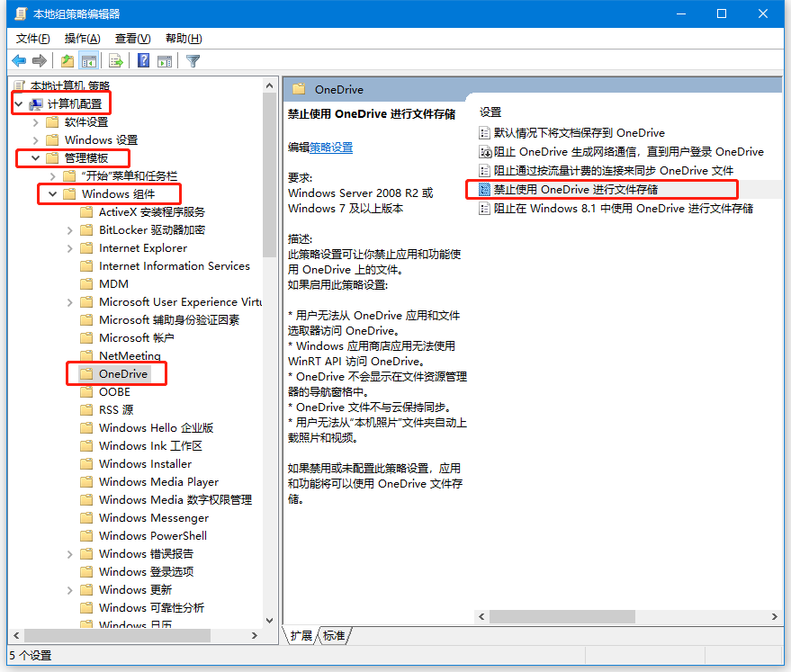Image resolution: width=791 pixels, height=672 pixels.
Task: Expand the Windows 设置 tree node
Action: (x=35, y=140)
